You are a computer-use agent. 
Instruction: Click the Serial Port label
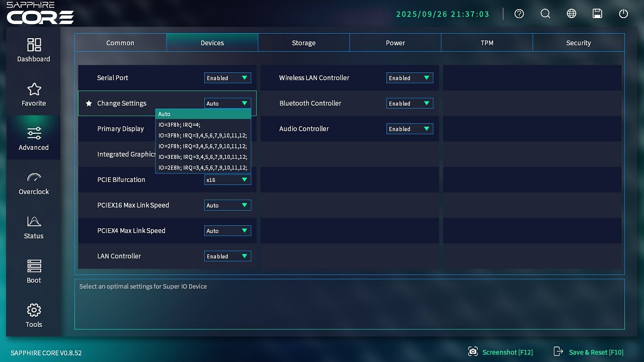pos(113,78)
